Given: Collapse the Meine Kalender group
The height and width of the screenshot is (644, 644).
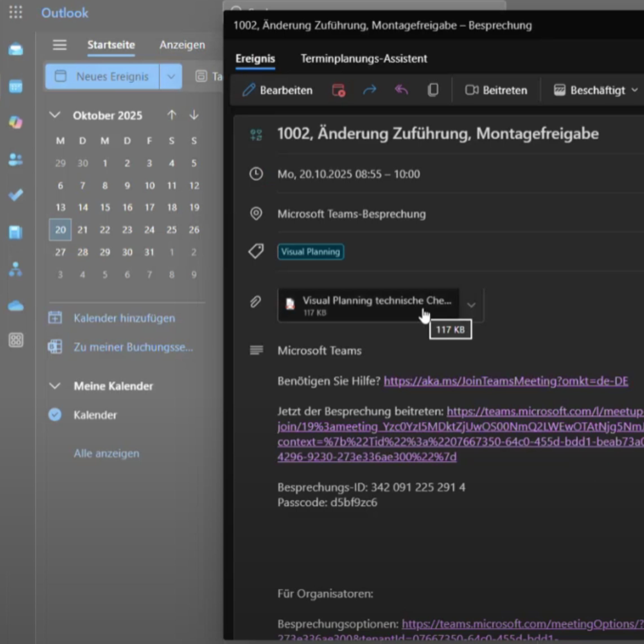Looking at the screenshot, I should pyautogui.click(x=55, y=386).
